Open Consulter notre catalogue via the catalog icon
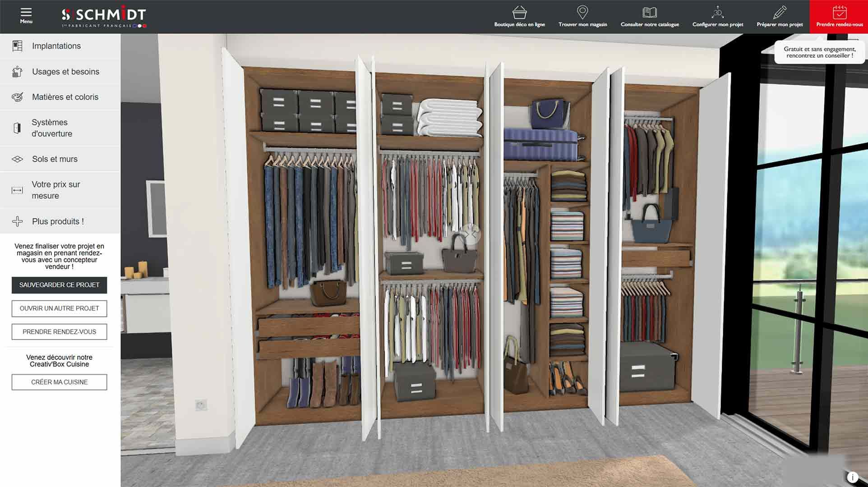Screen dimensions: 868x487 (650, 14)
